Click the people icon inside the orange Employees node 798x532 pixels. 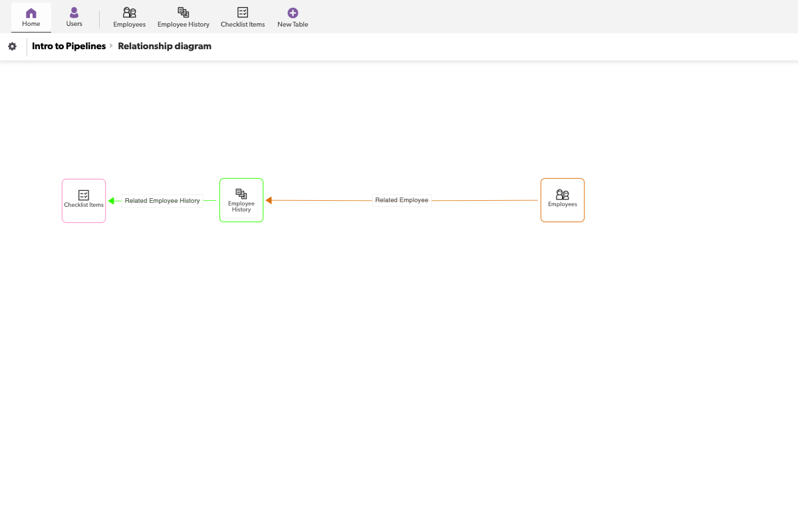[x=563, y=195]
